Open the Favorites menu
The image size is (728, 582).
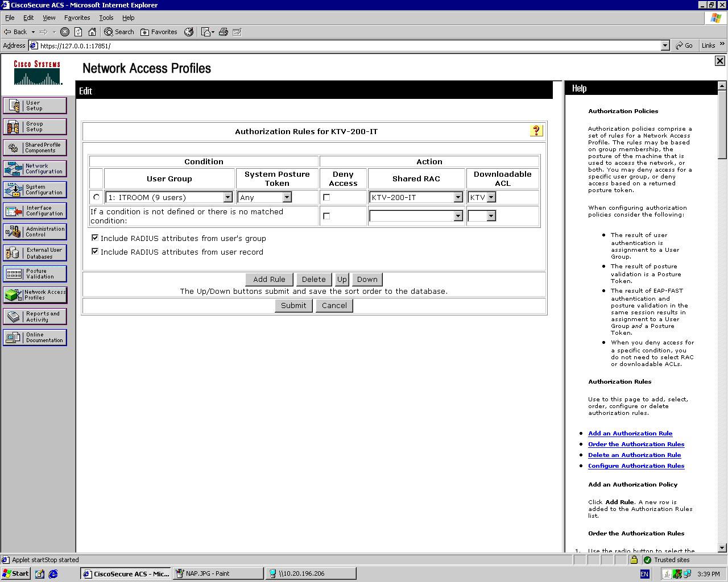(x=77, y=18)
